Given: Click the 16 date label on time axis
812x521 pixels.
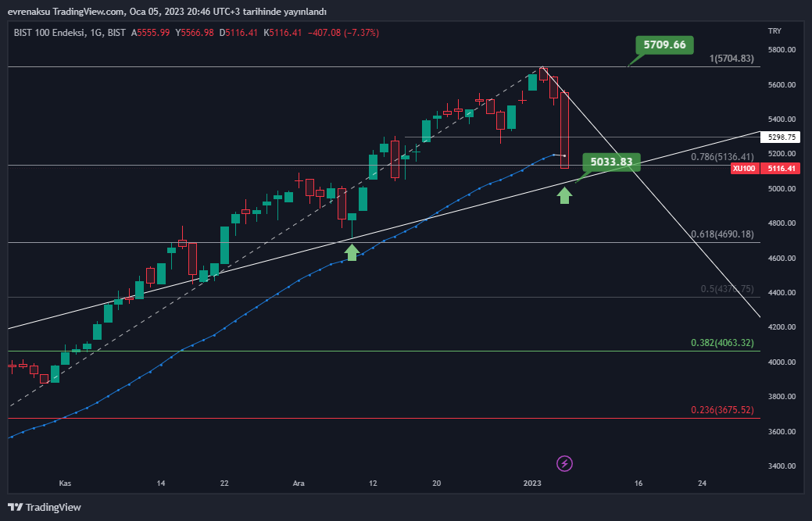Looking at the screenshot, I should tap(639, 484).
